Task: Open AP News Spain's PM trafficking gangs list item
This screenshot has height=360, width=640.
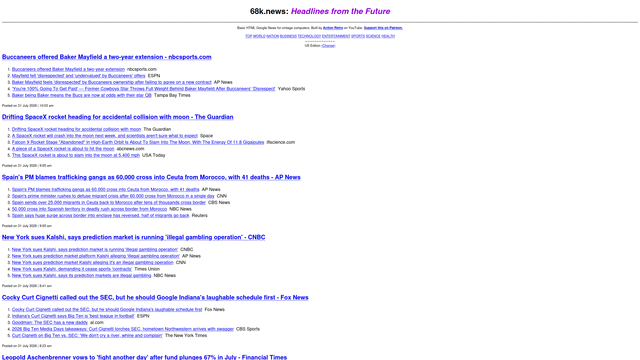Action: tap(105, 189)
